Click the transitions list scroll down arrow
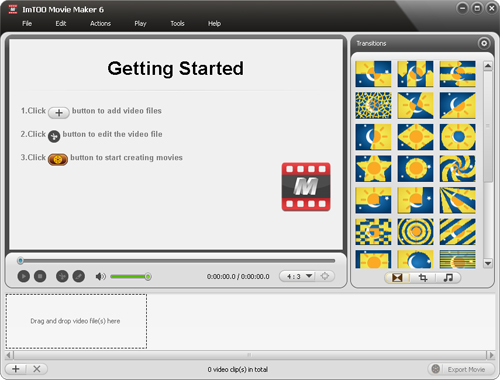The width and height of the screenshot is (500, 380). [488, 263]
